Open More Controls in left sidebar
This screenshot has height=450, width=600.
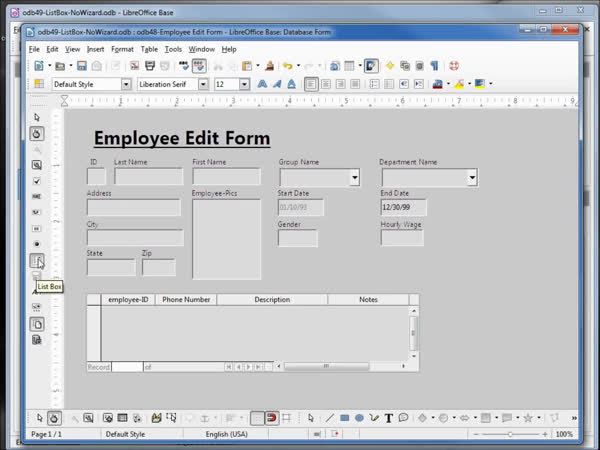click(x=37, y=308)
